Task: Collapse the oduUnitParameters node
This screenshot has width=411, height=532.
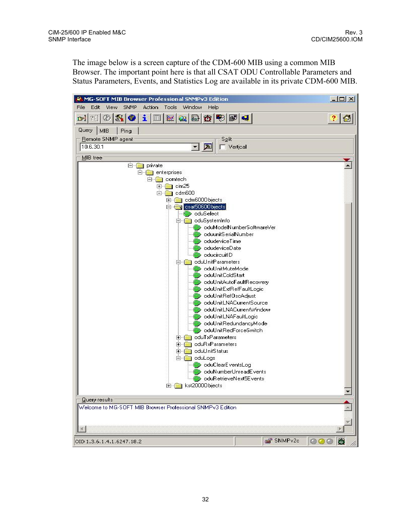Action: point(178,262)
